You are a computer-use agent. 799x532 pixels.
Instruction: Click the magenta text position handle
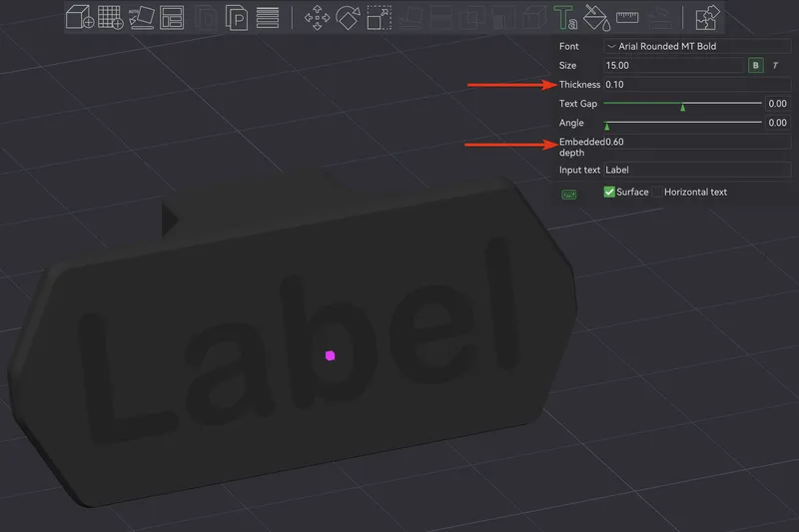click(331, 355)
